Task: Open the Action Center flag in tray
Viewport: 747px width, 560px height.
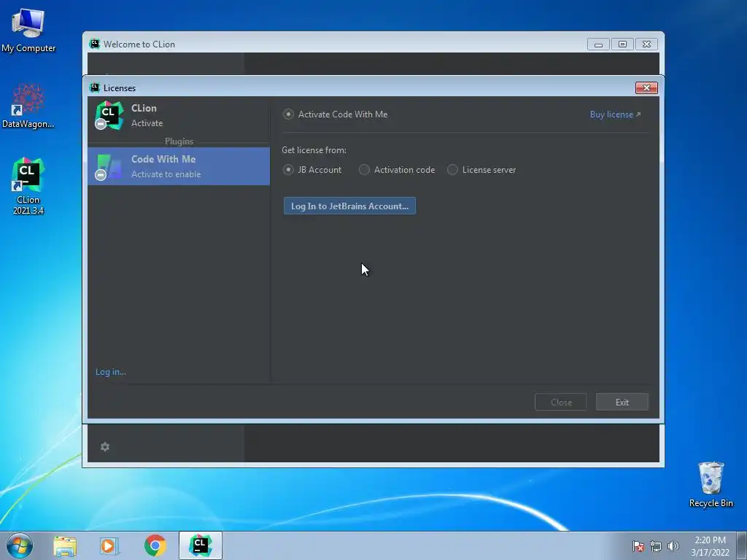Action: click(x=638, y=546)
